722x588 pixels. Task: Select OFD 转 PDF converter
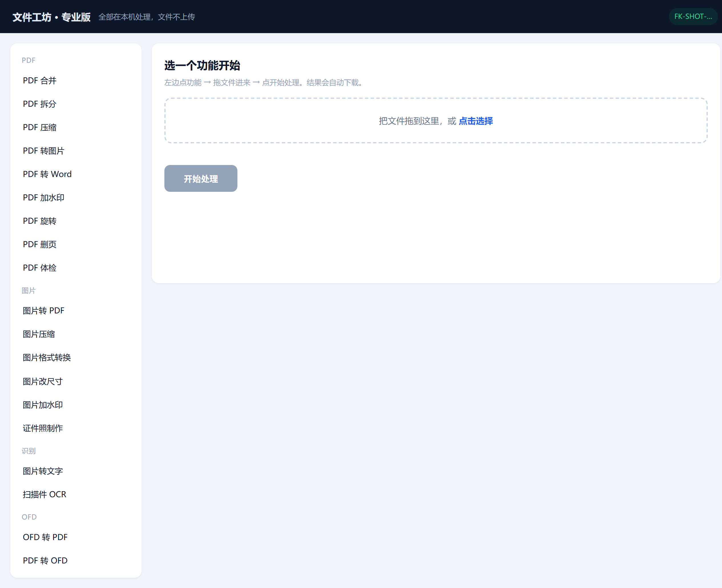click(x=76, y=537)
